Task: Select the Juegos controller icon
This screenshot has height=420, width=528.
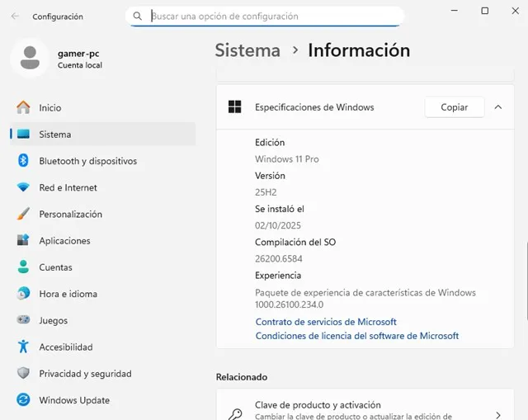Action: [x=23, y=320]
